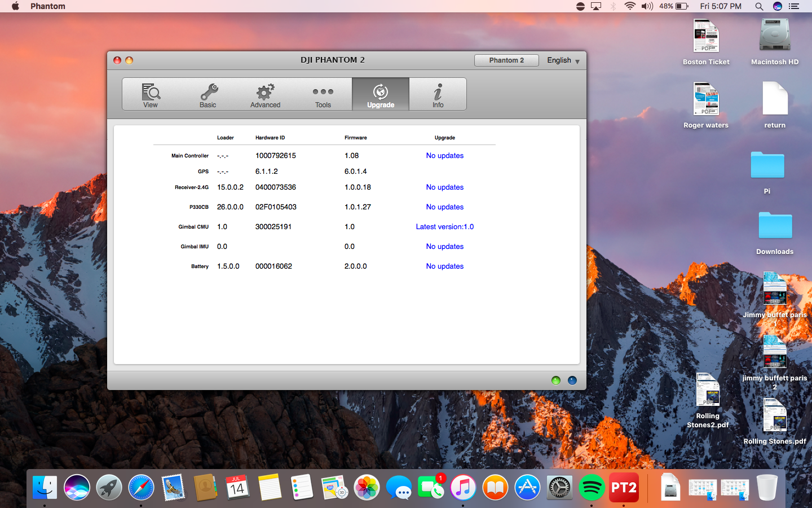Open the Phantom application menu
Screen dimensions: 812x508
(x=48, y=6)
